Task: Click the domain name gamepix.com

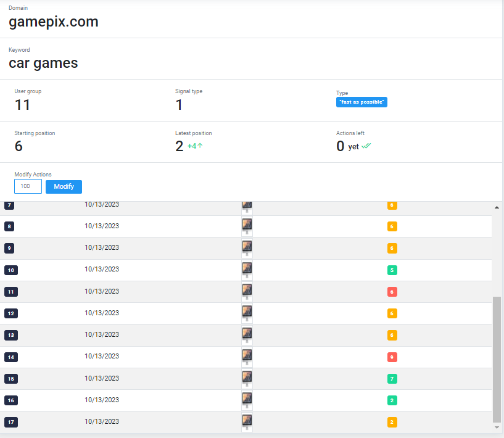Action: 54,22
